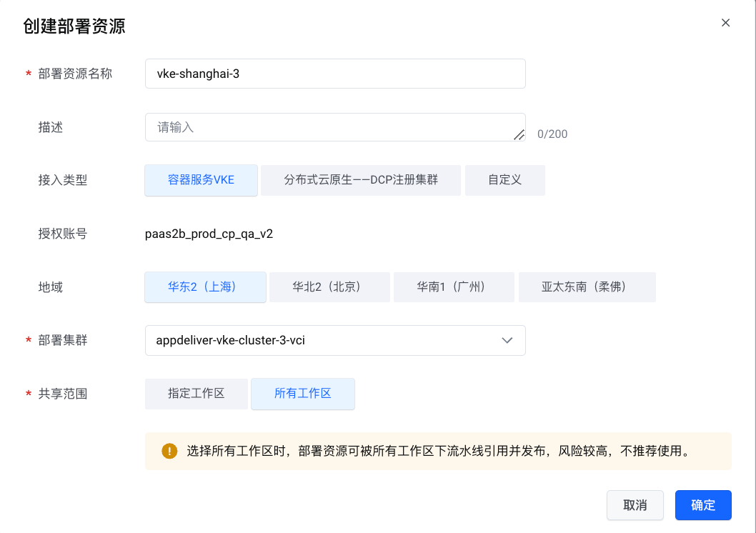Select 容器服务VKE access type
Viewport: 756px width, 533px height.
201,180
